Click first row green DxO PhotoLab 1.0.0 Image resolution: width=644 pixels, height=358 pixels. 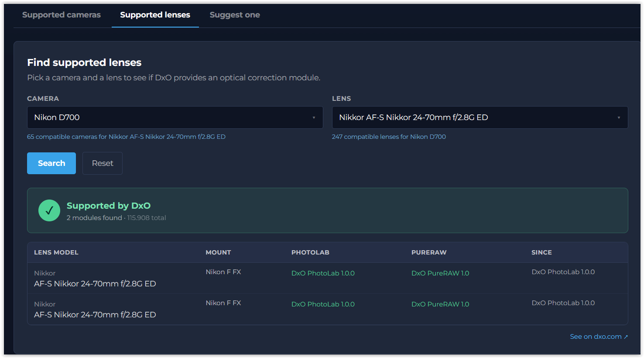click(x=323, y=273)
